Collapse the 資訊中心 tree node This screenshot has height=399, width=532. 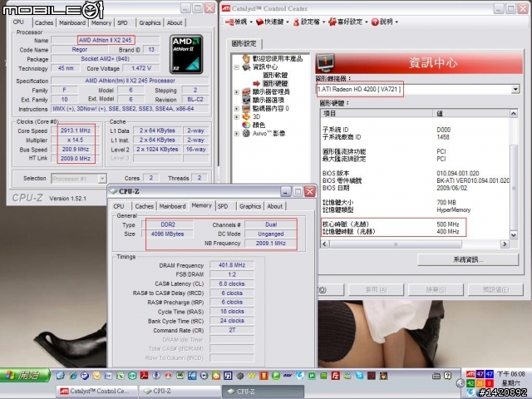point(236,66)
